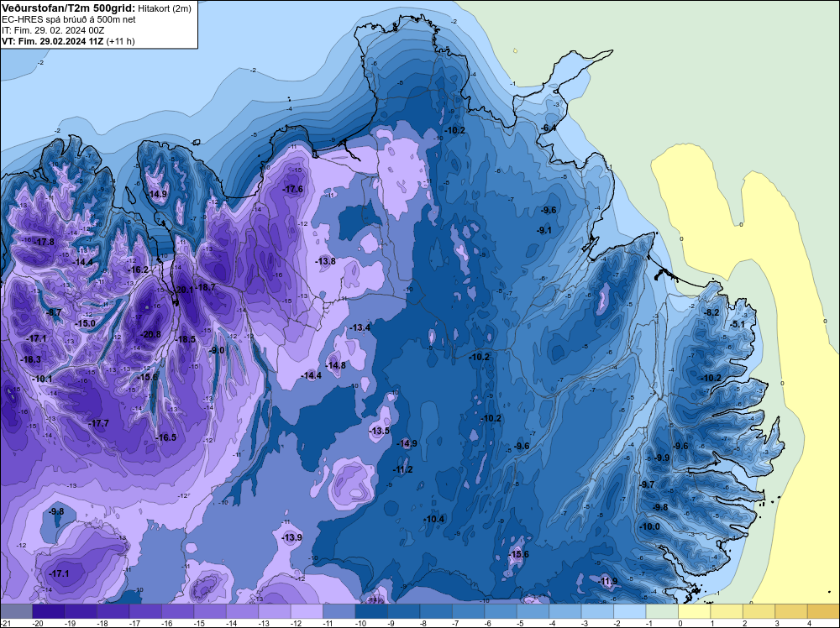Click the -13.8 temperature label
This screenshot has height=628, width=840.
click(325, 261)
